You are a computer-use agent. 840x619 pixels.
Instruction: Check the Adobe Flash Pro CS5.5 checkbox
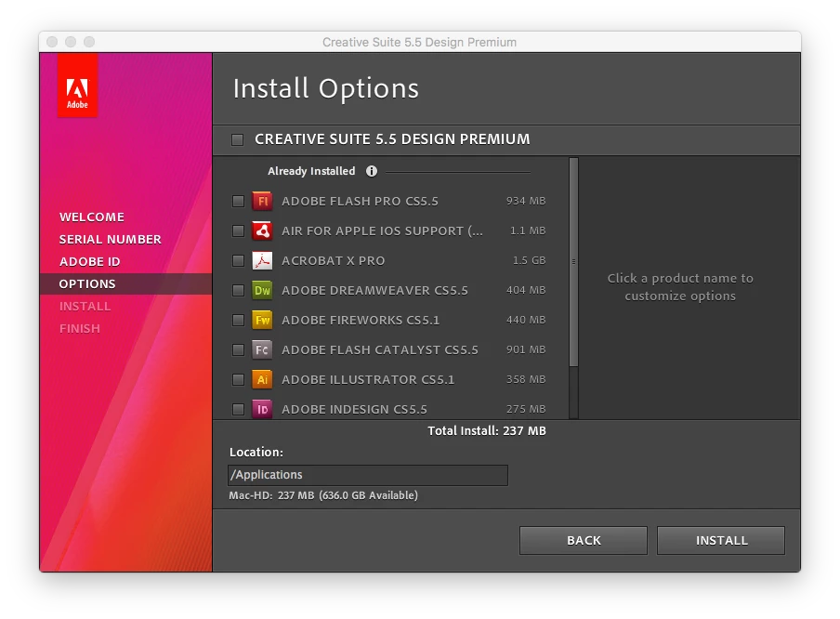238,201
